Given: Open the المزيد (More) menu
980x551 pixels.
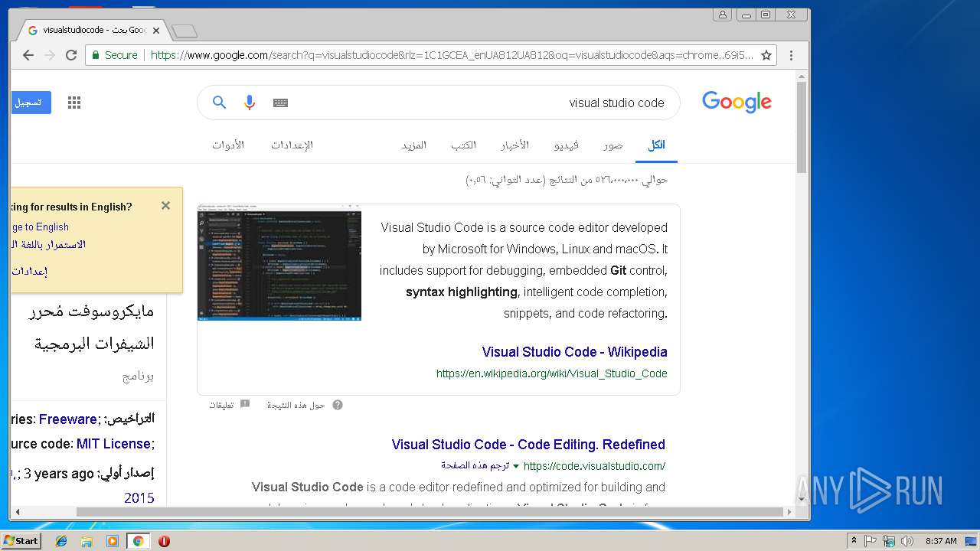Looking at the screenshot, I should click(x=414, y=145).
